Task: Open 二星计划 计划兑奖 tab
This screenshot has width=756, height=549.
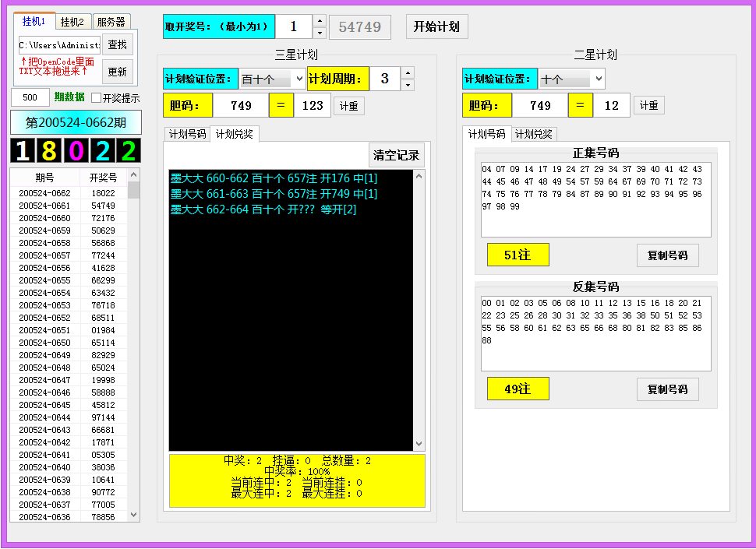Action: click(533, 134)
